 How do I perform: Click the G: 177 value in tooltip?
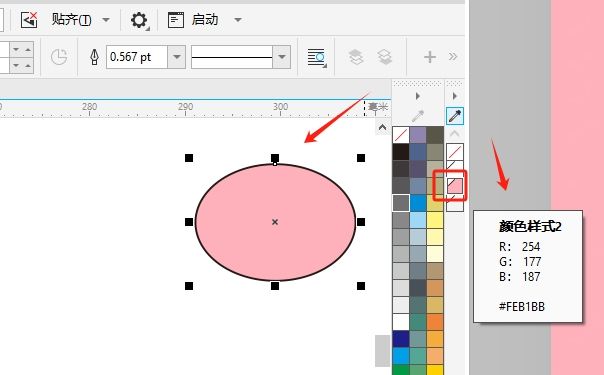(520, 261)
